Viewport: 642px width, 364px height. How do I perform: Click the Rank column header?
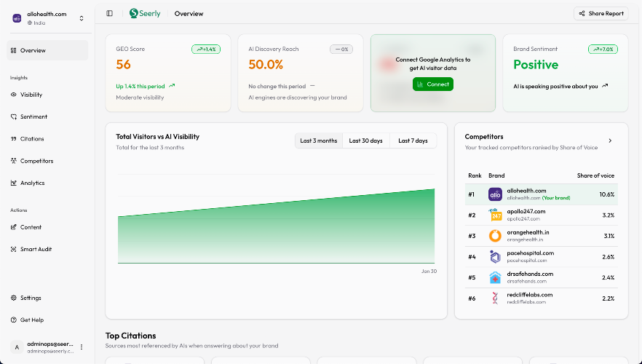tap(475, 175)
